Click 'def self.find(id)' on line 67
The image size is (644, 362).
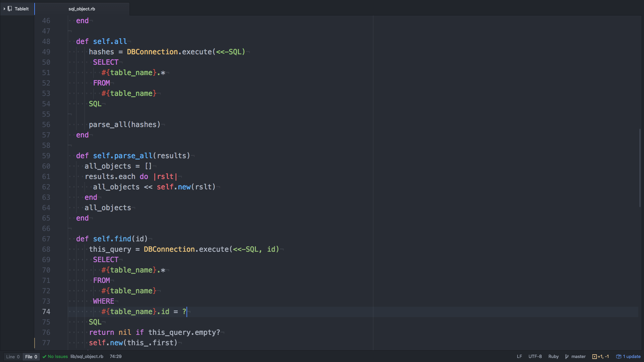(112, 239)
